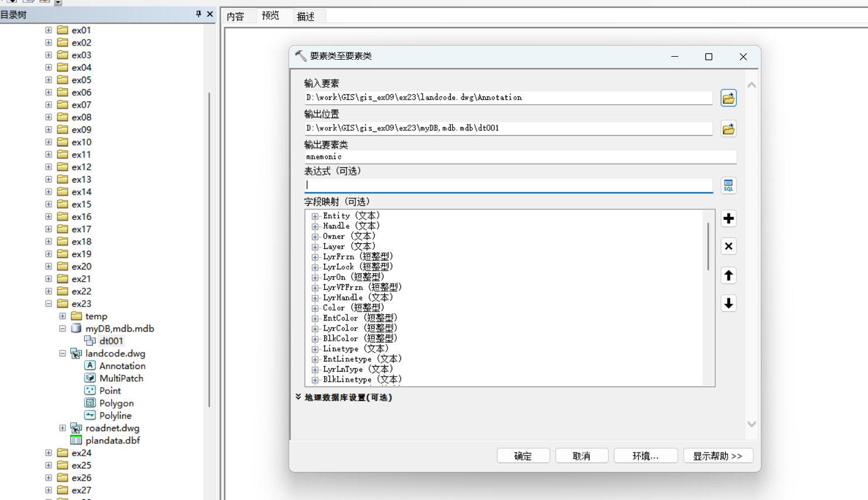
Task: Click the landcode.dwg CAD file icon
Action: click(76, 353)
